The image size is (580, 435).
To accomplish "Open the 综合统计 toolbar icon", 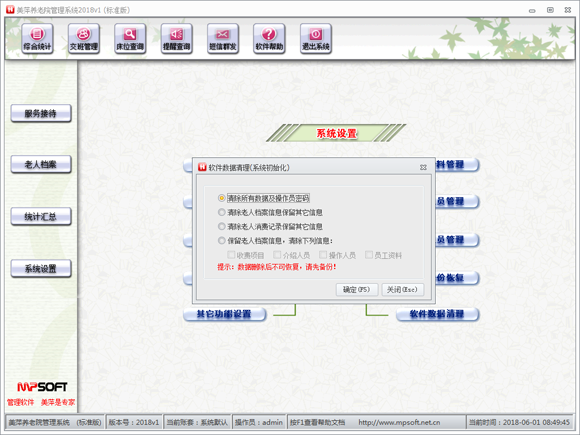I will pyautogui.click(x=37, y=38).
